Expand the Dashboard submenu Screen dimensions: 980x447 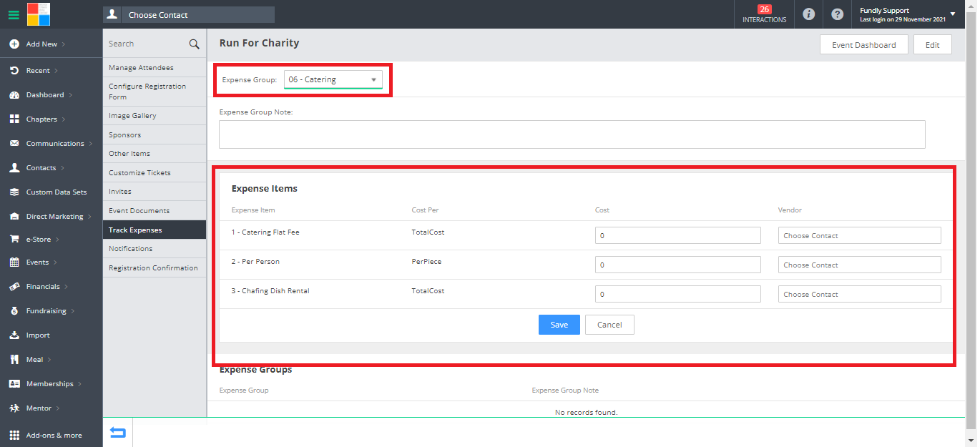click(x=70, y=95)
